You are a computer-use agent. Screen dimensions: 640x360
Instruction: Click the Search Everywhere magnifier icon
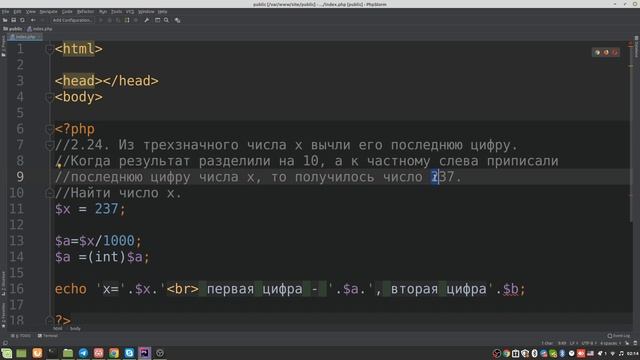coord(166,20)
